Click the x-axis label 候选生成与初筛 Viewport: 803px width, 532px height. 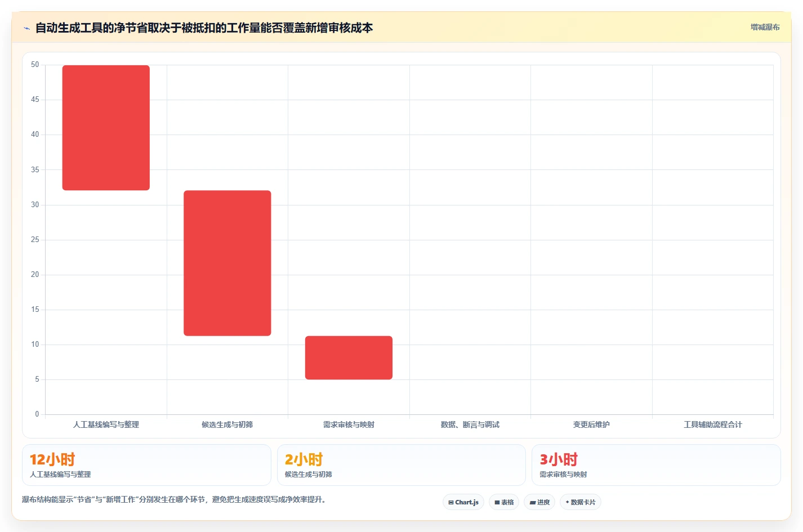(x=227, y=424)
